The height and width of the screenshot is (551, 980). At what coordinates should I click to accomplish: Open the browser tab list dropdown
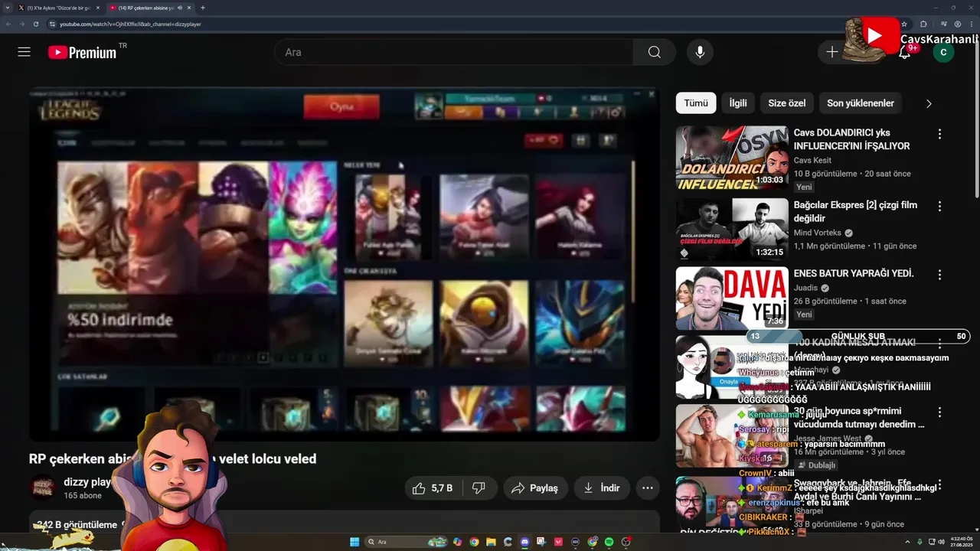pos(7,8)
